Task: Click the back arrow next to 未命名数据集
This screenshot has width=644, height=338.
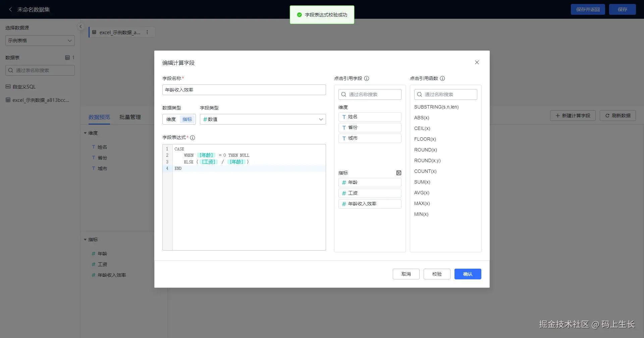Action: click(10, 9)
